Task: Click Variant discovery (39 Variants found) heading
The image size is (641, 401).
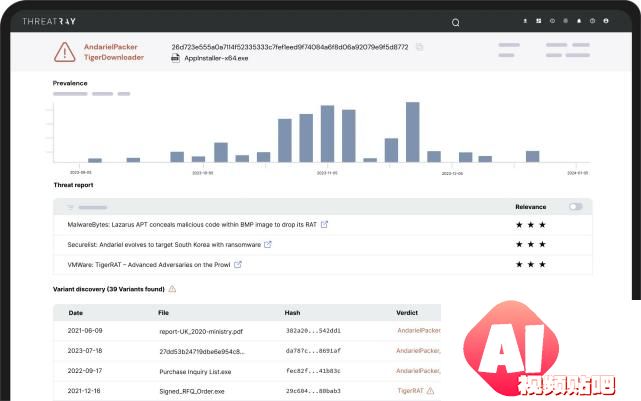Action: click(109, 289)
